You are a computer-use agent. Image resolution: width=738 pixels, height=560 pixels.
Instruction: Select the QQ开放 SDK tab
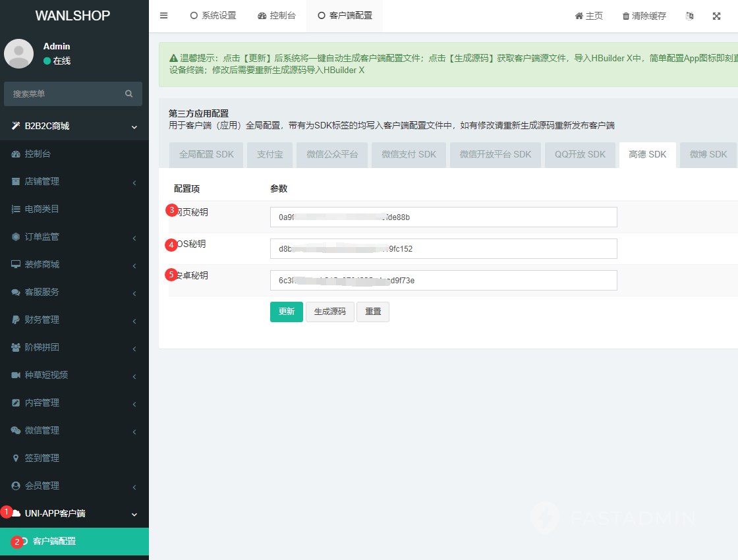click(580, 154)
